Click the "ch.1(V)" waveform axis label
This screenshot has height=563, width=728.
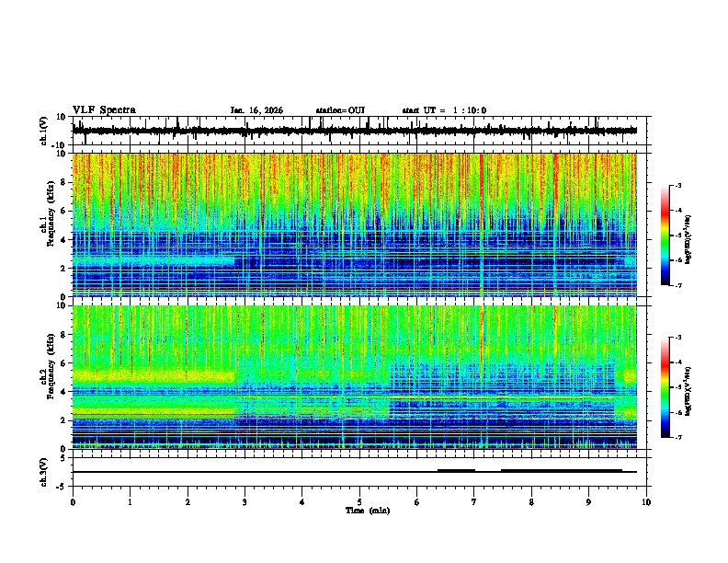(44, 131)
